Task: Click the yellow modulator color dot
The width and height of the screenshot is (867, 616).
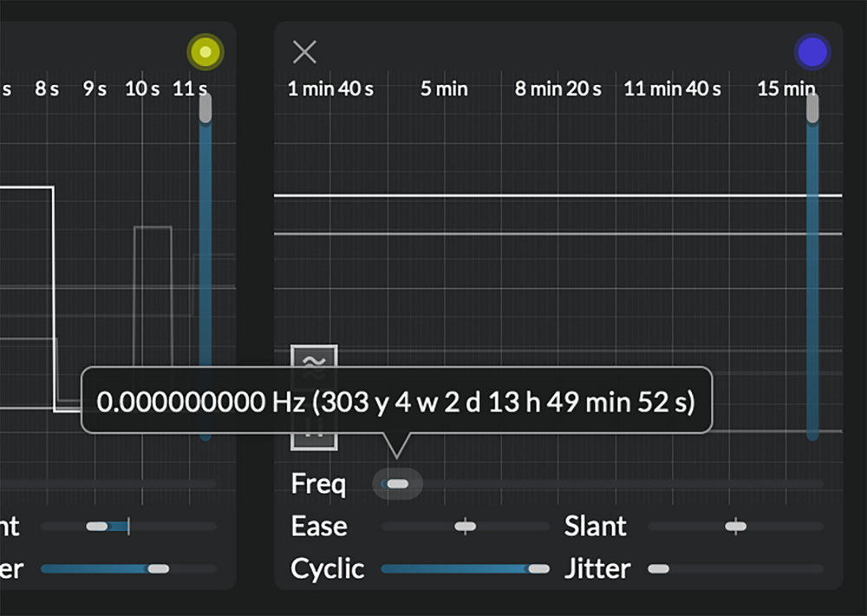Action: pyautogui.click(x=205, y=53)
